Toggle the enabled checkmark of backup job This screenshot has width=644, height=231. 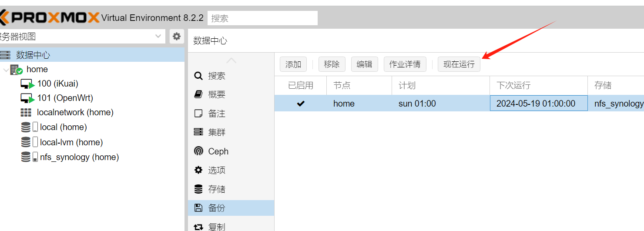301,104
